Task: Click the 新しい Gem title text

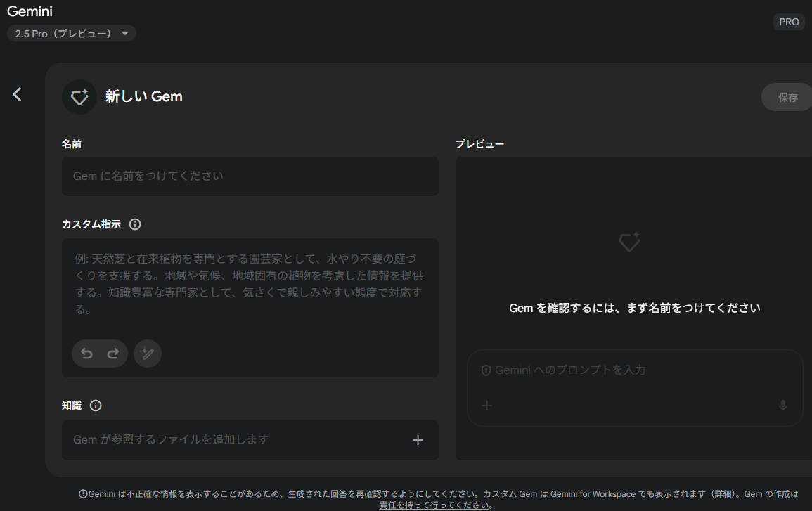Action: pos(144,97)
